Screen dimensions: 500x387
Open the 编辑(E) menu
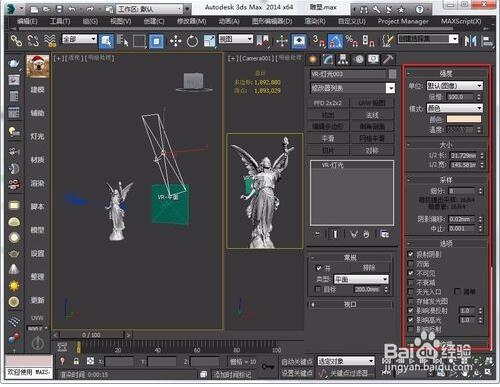click(x=27, y=21)
